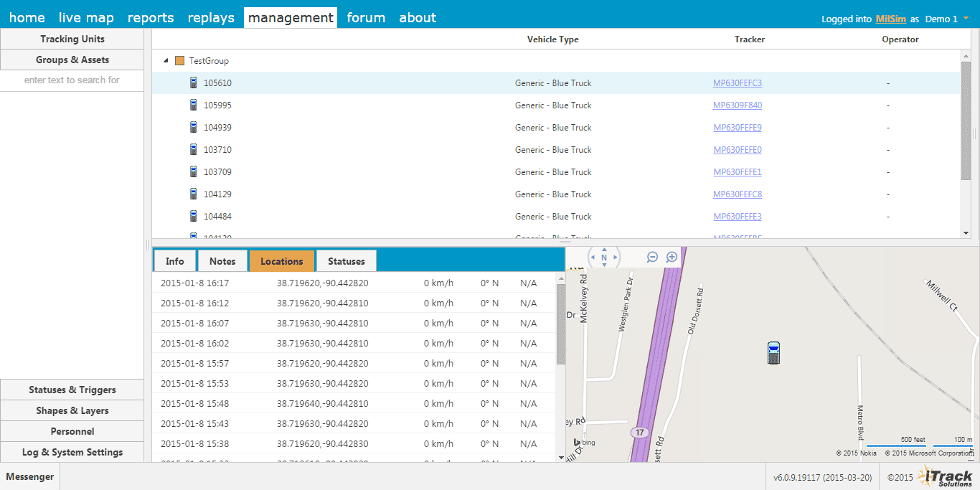Viewport: 980px width, 490px height.
Task: Open the about page
Action: (x=418, y=18)
